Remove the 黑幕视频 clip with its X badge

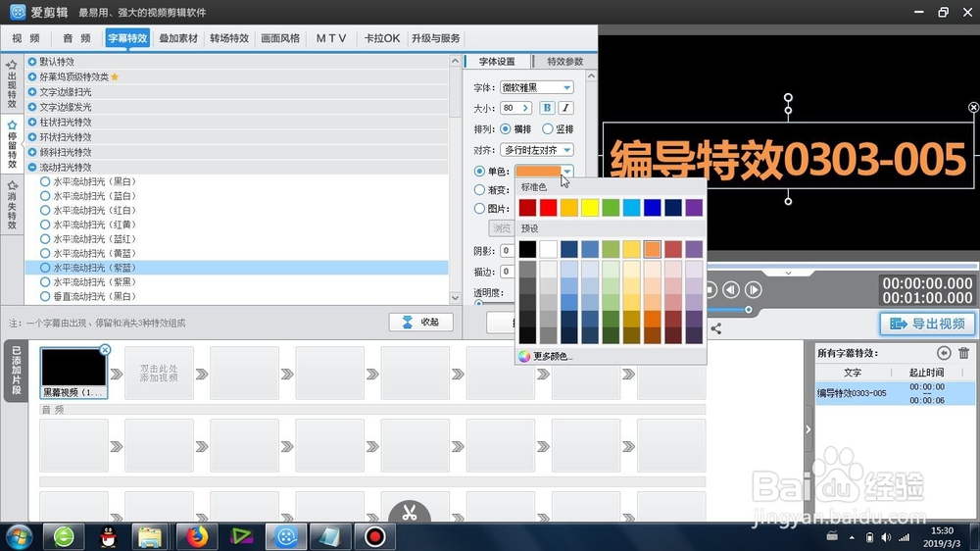click(105, 350)
